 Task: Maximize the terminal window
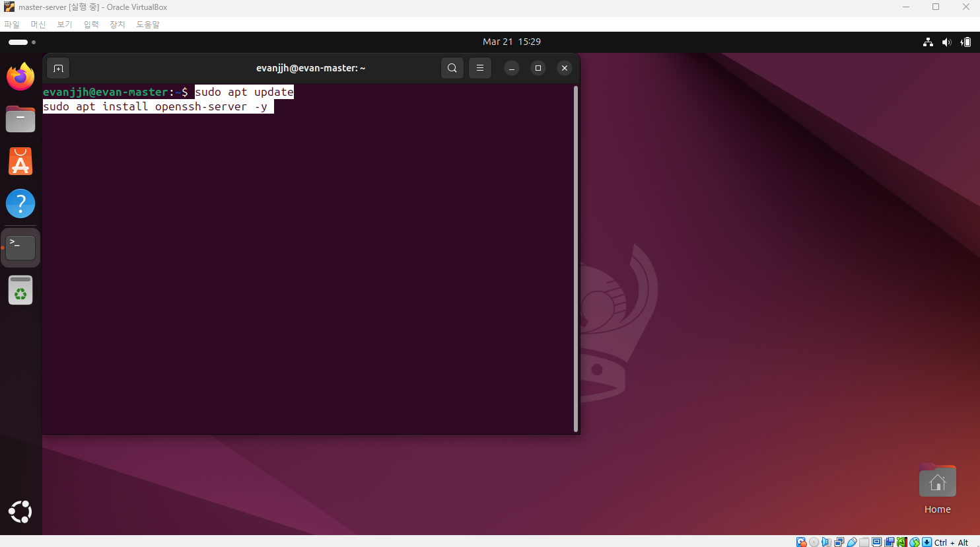pyautogui.click(x=538, y=68)
